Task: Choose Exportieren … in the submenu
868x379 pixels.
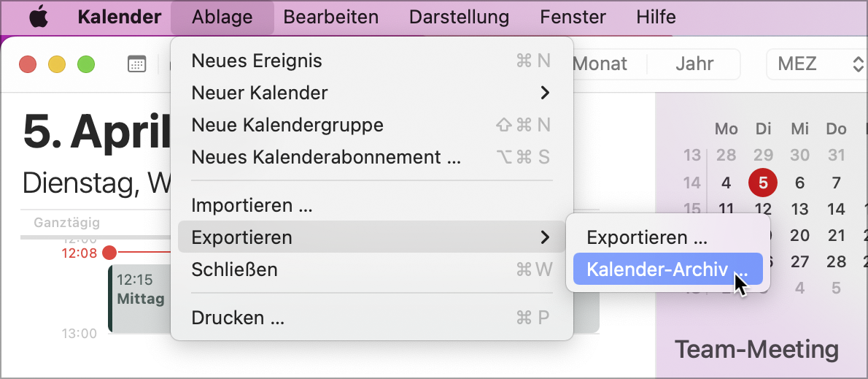Action: (x=647, y=237)
